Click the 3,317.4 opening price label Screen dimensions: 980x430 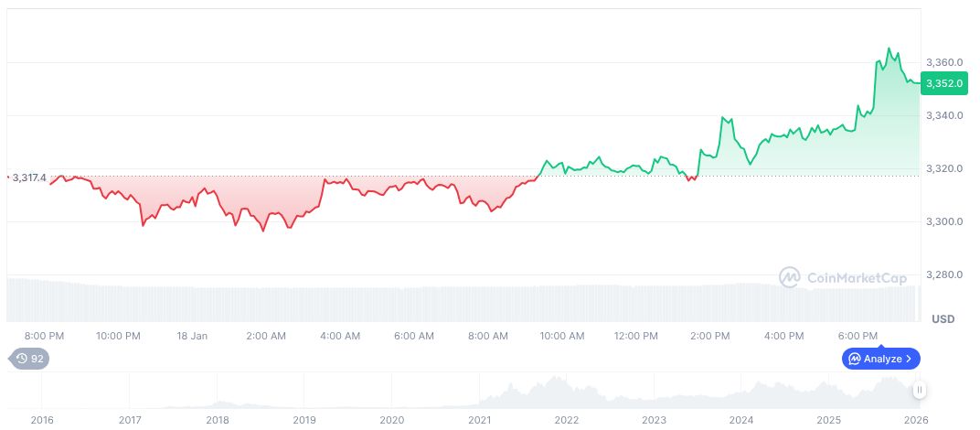coord(29,177)
